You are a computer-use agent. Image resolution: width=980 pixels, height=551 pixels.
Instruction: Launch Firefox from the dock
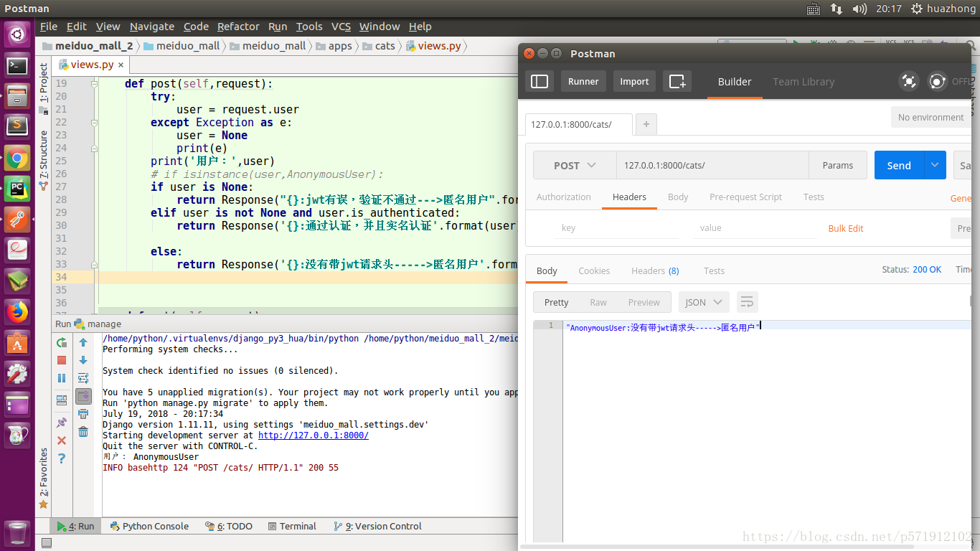(x=17, y=312)
